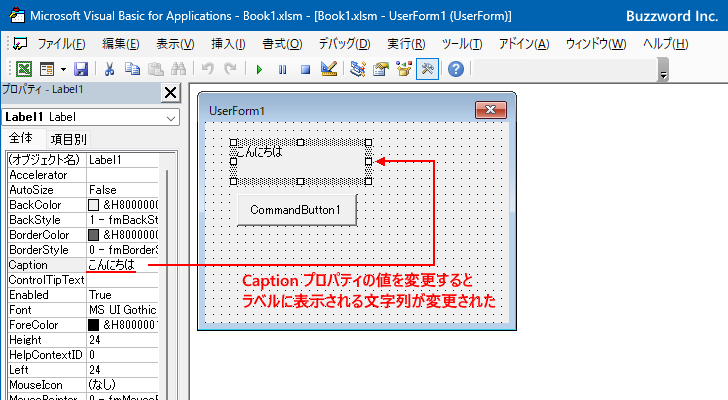Open the 表示(V) menu
The height and width of the screenshot is (400, 728).
[175, 44]
